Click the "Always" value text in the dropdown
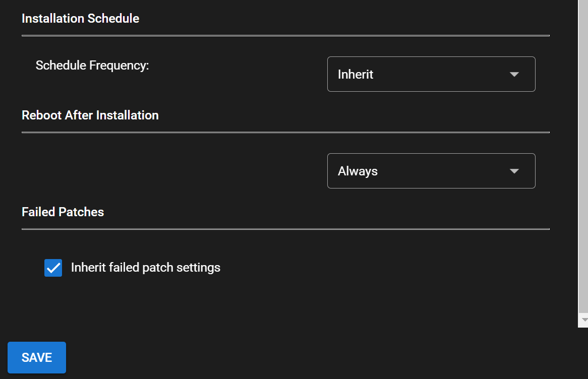This screenshot has height=379, width=588. click(358, 171)
